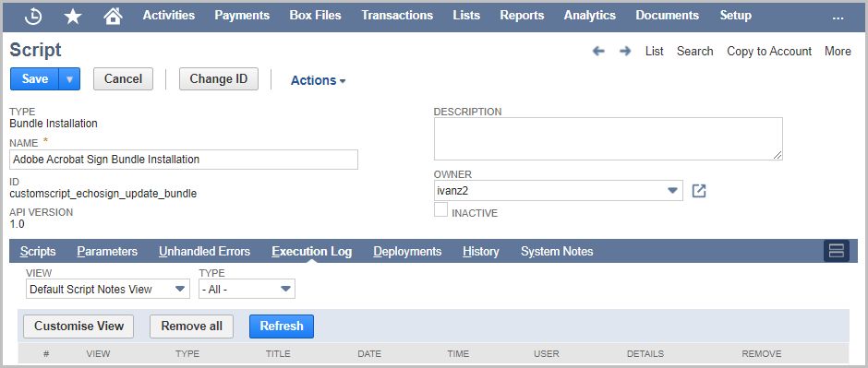Click the Remove all button
The height and width of the screenshot is (368, 868).
(x=191, y=326)
